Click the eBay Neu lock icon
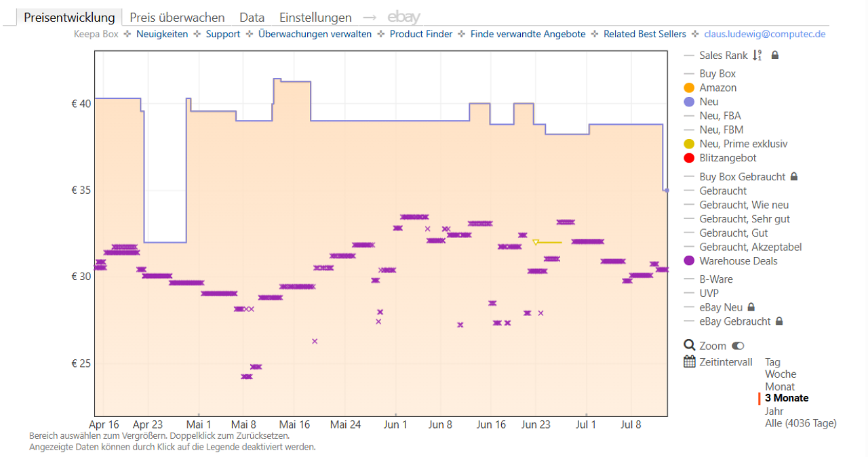This screenshot has width=868, height=457. [x=751, y=307]
